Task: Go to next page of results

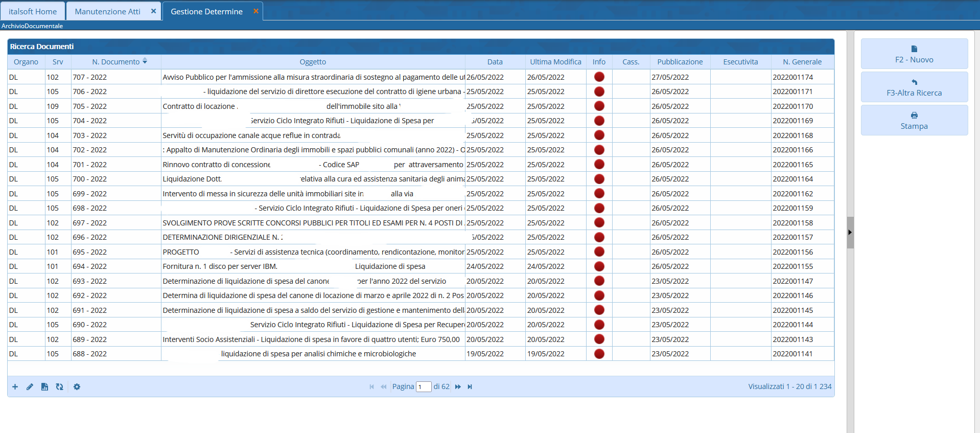Action: click(x=458, y=387)
